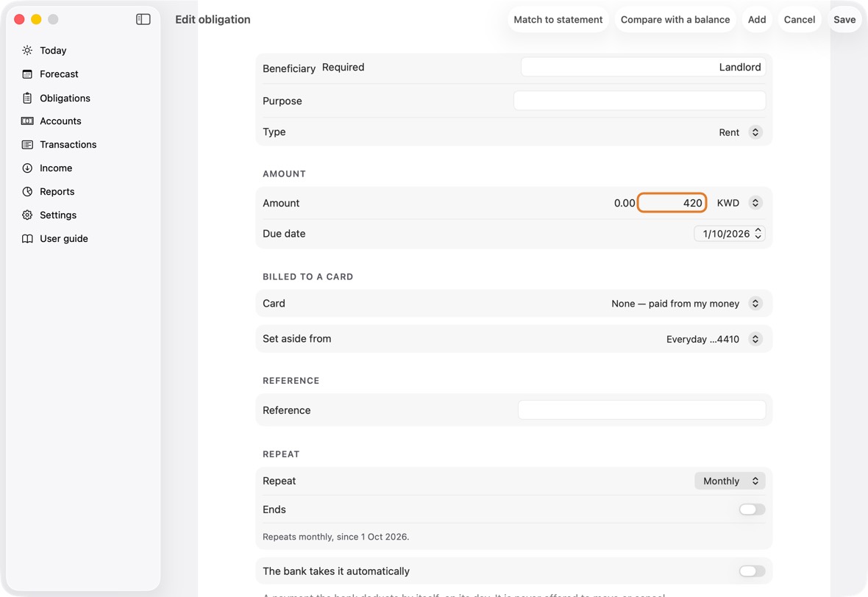Click the empty Purpose field

pos(639,101)
